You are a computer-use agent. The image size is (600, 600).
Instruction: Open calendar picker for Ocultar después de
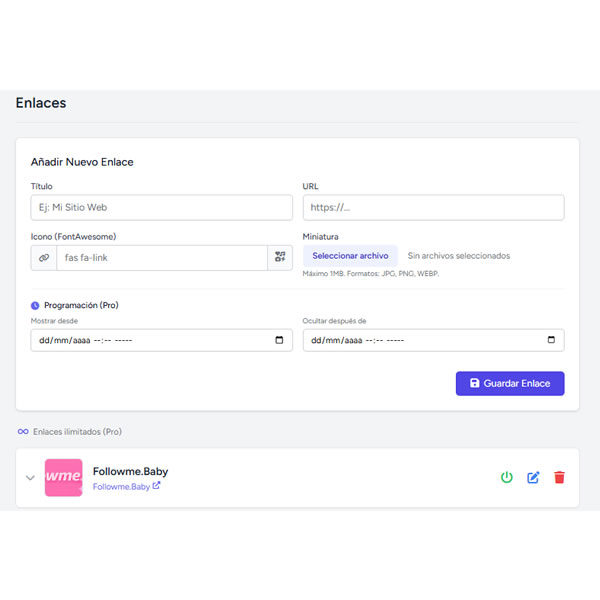(x=551, y=340)
